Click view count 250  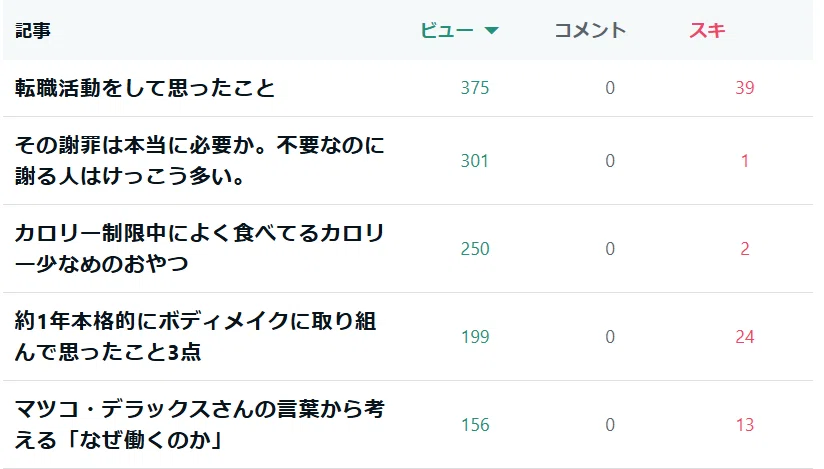(475, 248)
